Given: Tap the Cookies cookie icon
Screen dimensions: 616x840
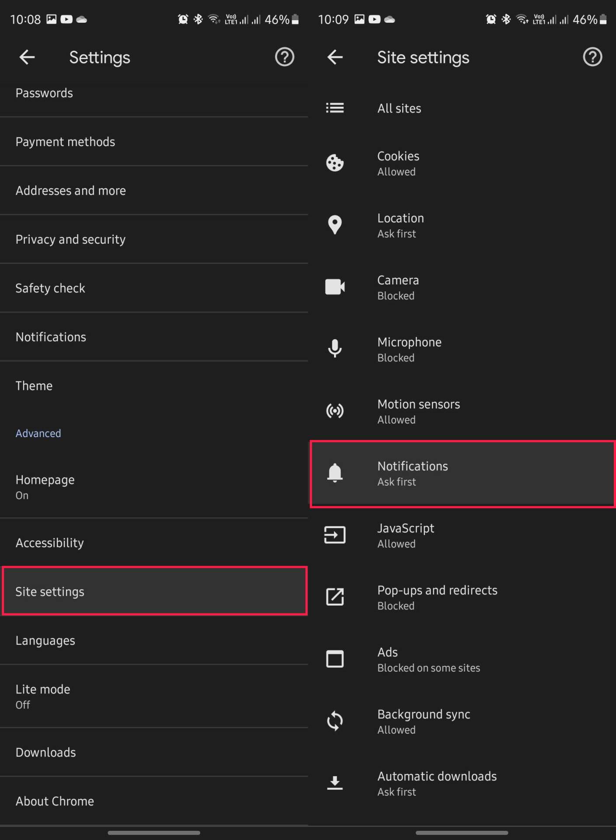Looking at the screenshot, I should (x=335, y=163).
